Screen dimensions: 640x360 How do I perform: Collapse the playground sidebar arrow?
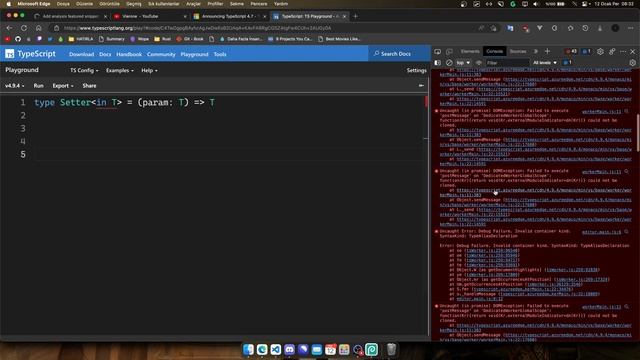pyautogui.click(x=421, y=86)
